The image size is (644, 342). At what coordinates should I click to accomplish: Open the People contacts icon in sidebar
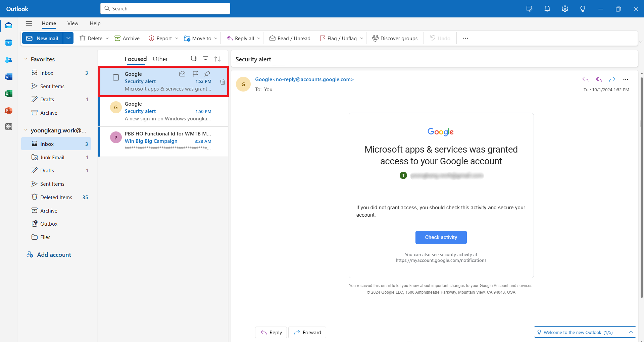pos(9,60)
